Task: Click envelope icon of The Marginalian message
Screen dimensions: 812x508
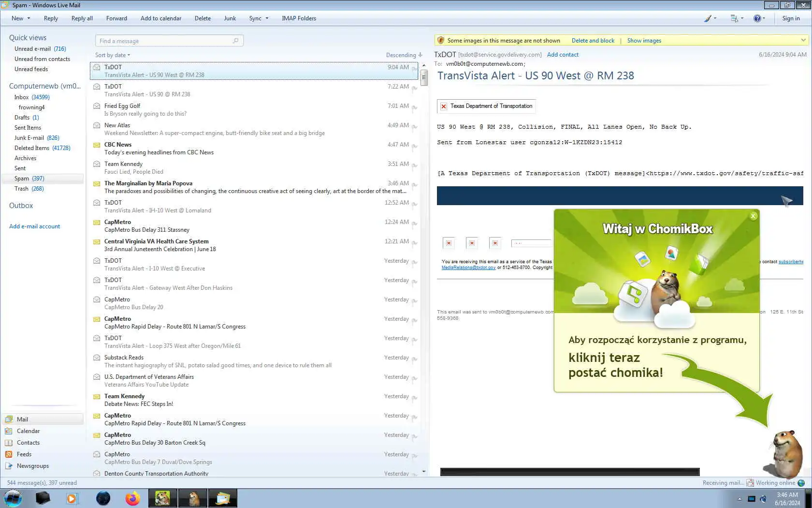Action: point(97,183)
